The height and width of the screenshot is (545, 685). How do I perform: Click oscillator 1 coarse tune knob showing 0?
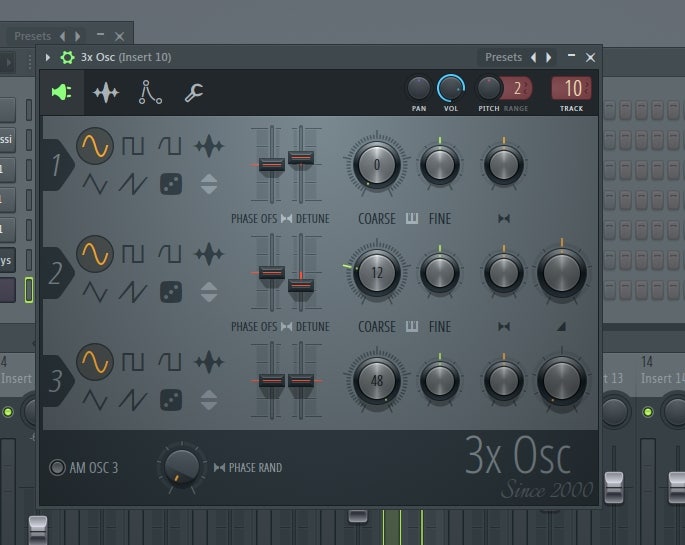click(x=377, y=165)
